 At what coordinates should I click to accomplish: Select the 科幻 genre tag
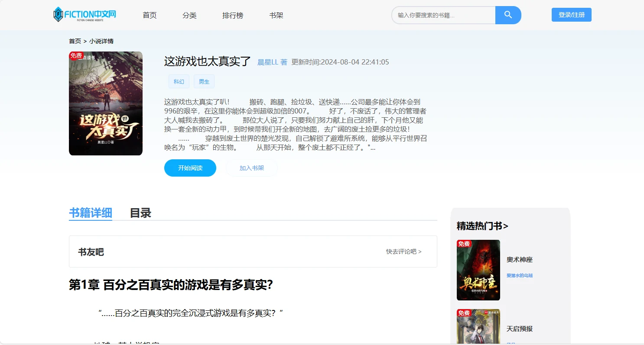[x=179, y=81]
